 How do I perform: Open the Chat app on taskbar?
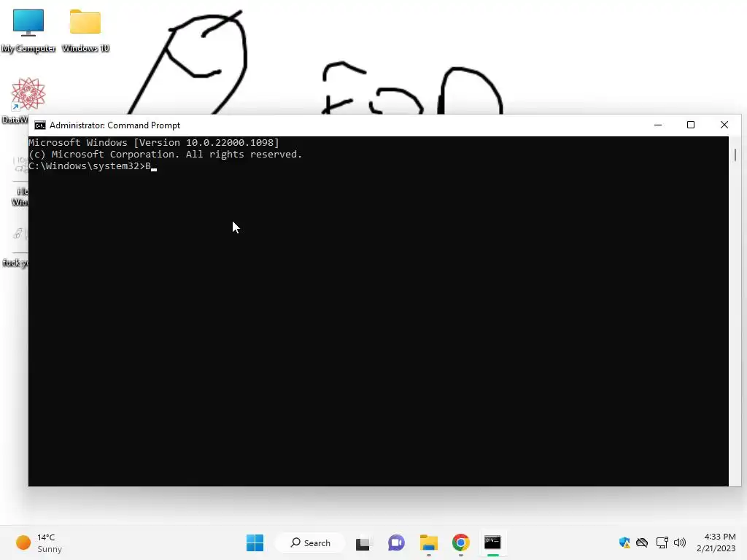pyautogui.click(x=396, y=542)
